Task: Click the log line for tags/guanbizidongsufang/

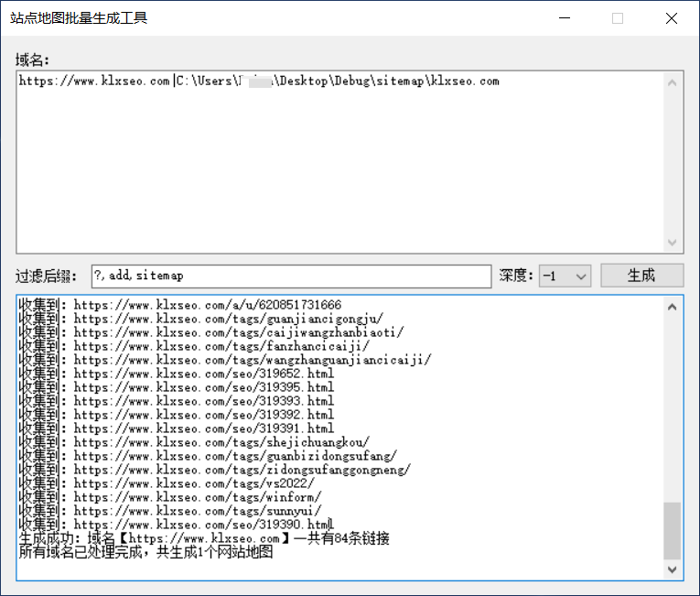Action: (x=208, y=456)
